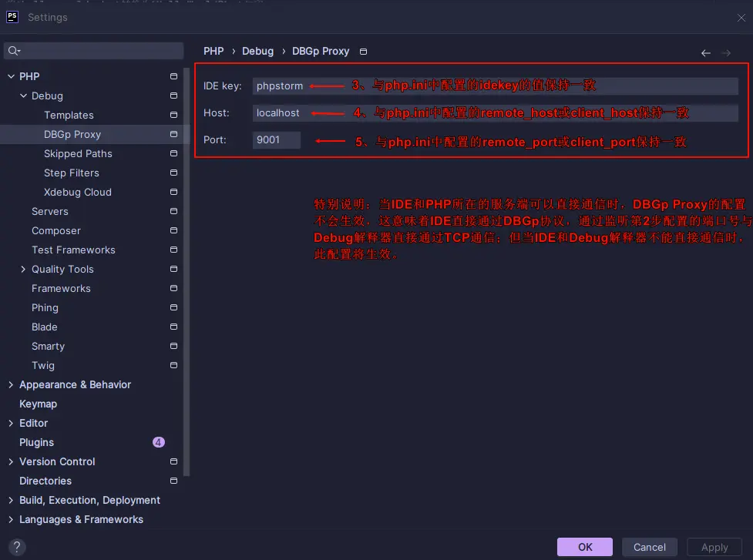The image size is (753, 560).
Task: Click the project-level icon next to Xdebug Cloud
Action: click(174, 192)
